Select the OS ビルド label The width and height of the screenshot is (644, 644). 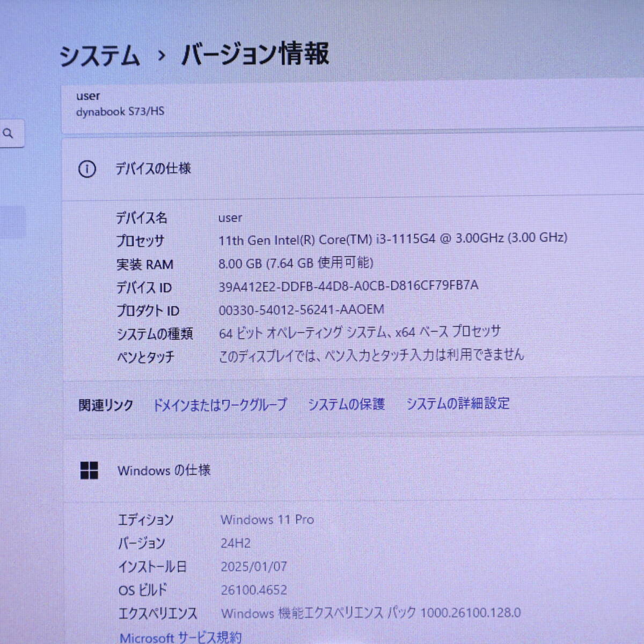pos(143,590)
